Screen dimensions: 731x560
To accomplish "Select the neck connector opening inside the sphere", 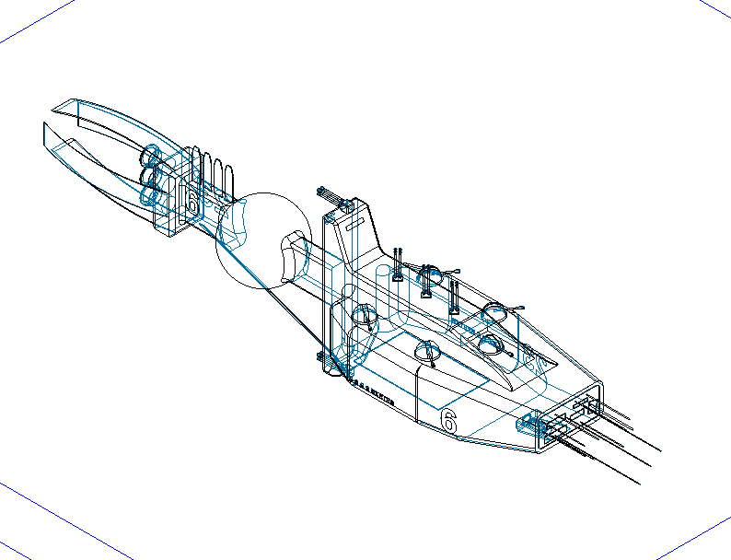I will pyautogui.click(x=294, y=255).
